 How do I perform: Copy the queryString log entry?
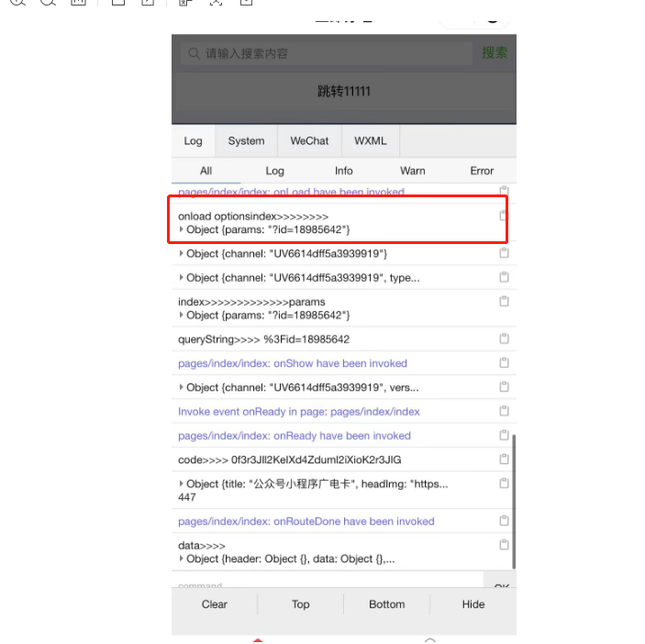pos(504,339)
